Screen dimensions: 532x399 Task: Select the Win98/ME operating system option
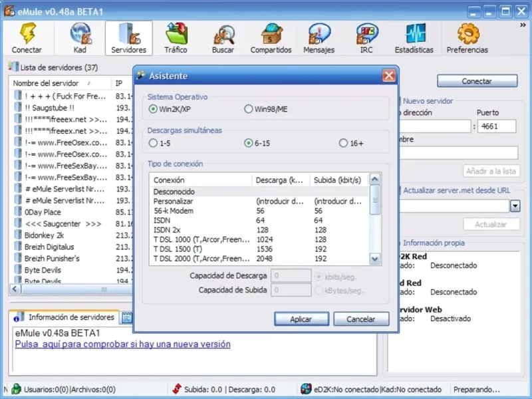(248, 109)
